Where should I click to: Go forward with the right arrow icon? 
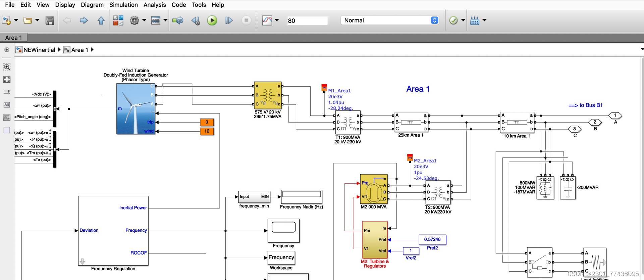[84, 20]
